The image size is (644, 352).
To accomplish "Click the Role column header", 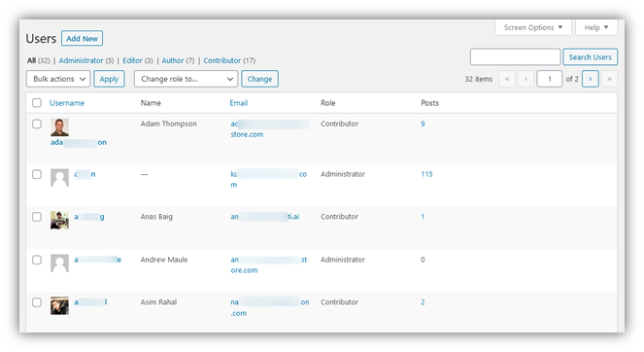I will click(327, 103).
